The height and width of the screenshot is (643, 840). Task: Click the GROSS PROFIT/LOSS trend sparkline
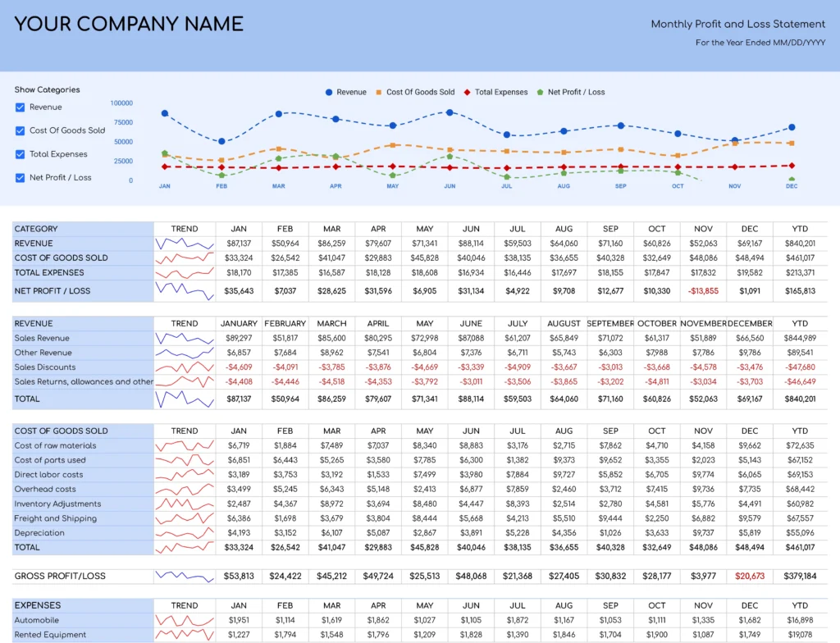tap(185, 577)
